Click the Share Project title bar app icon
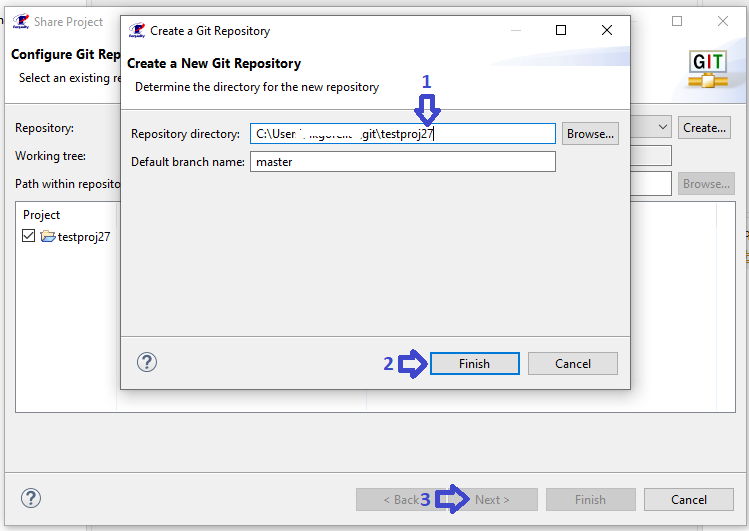 (x=21, y=21)
